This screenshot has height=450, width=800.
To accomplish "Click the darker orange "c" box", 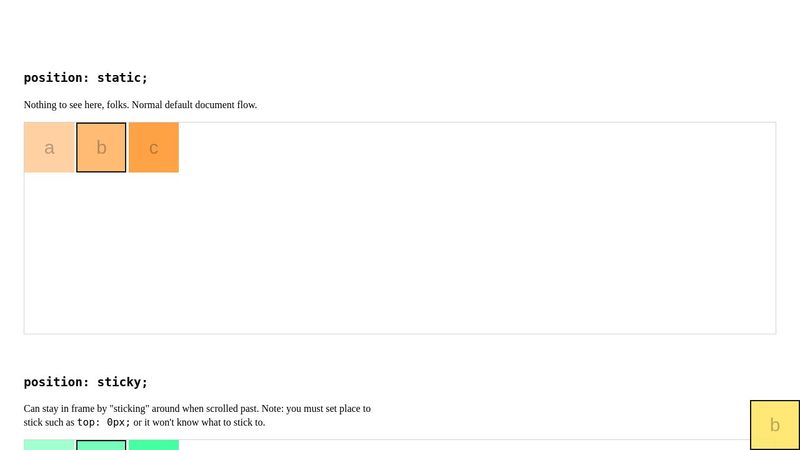I will (153, 148).
